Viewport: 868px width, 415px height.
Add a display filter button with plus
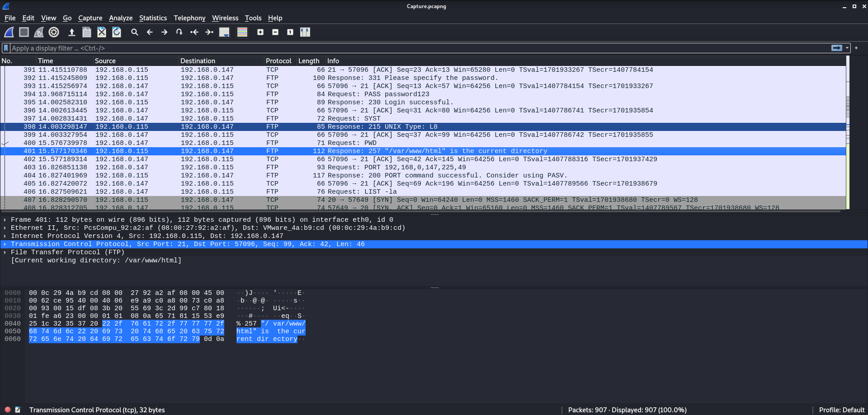coord(856,48)
